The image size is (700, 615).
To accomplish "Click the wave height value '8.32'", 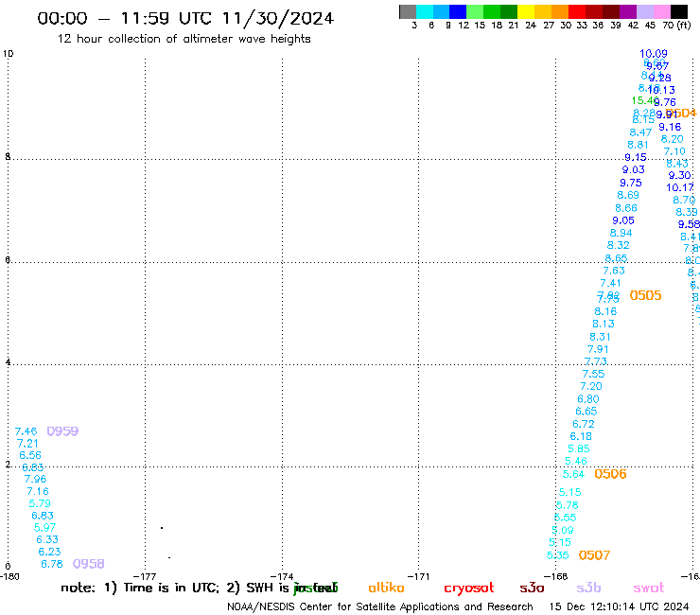I will [619, 245].
